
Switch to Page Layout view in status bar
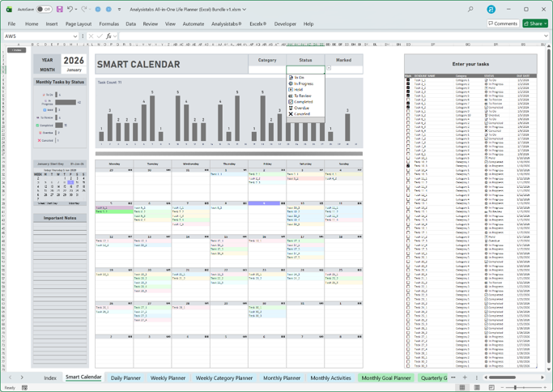coord(477,387)
